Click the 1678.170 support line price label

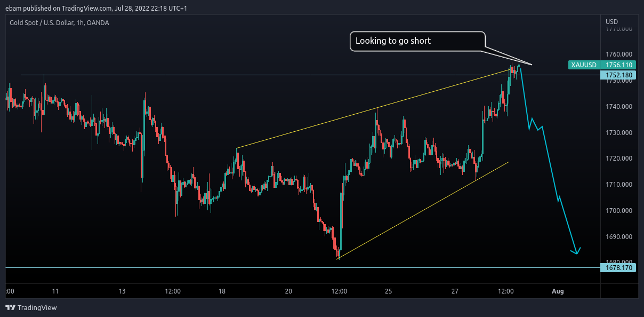[x=619, y=267]
